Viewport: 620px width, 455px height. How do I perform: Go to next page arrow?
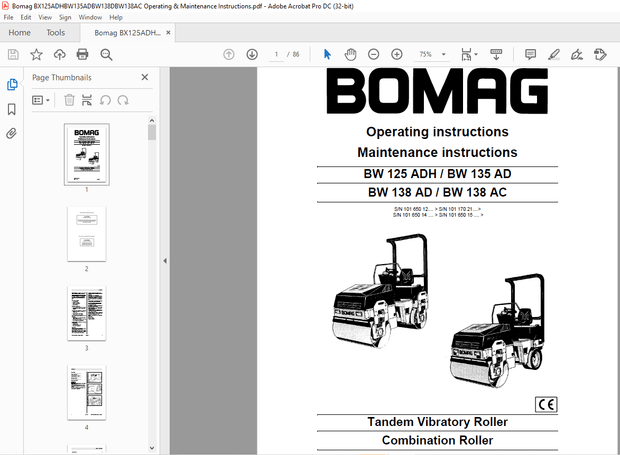pyautogui.click(x=252, y=54)
